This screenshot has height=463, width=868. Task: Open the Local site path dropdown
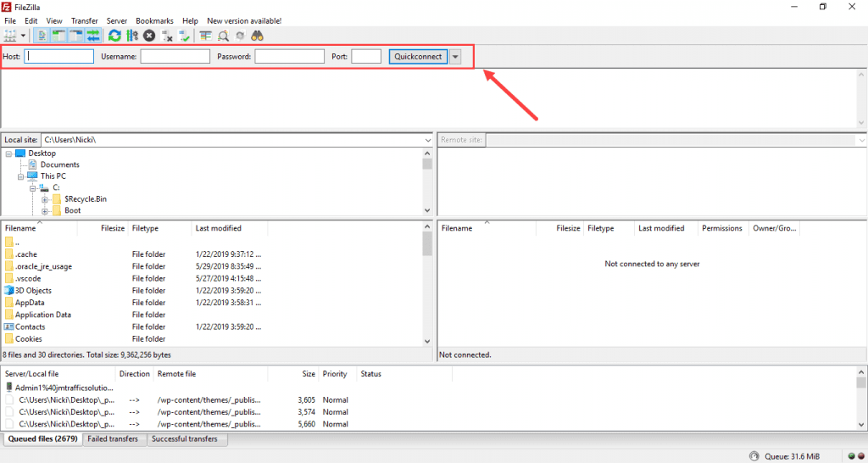point(427,140)
